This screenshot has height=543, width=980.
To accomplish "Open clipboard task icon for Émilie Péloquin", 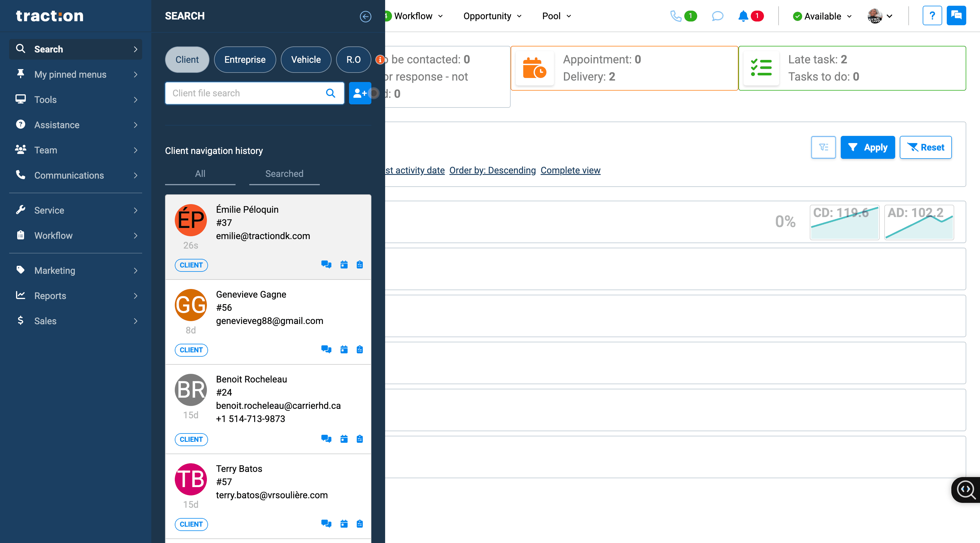I will (x=360, y=264).
